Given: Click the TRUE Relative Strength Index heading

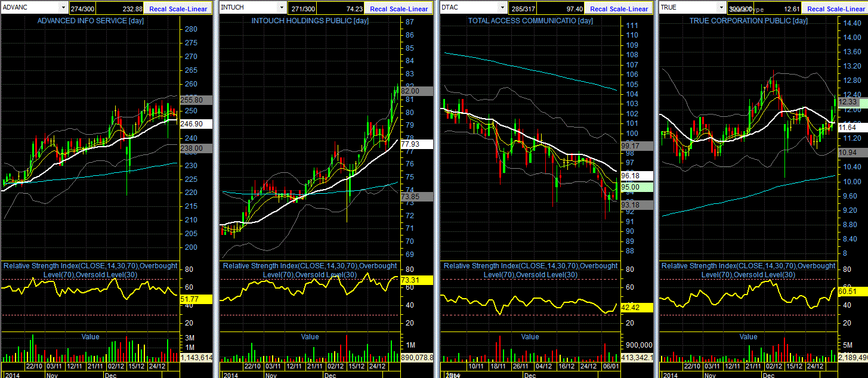Looking at the screenshot, I should (748, 270).
